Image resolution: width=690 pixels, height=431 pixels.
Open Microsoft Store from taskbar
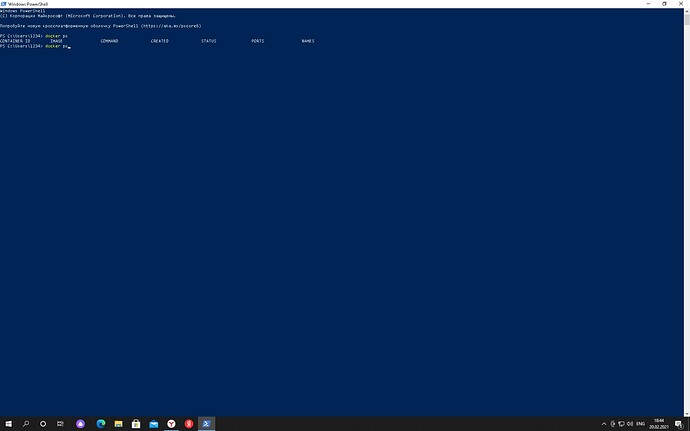[136, 424]
